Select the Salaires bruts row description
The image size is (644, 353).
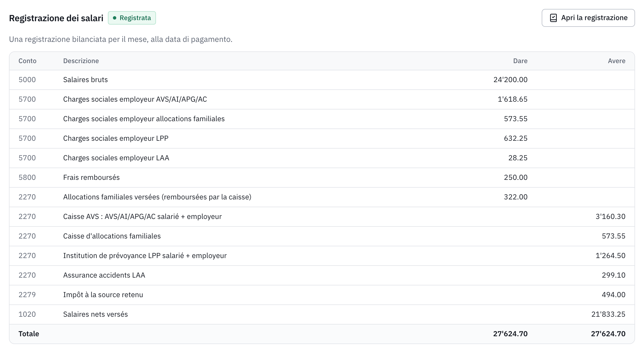(x=86, y=80)
